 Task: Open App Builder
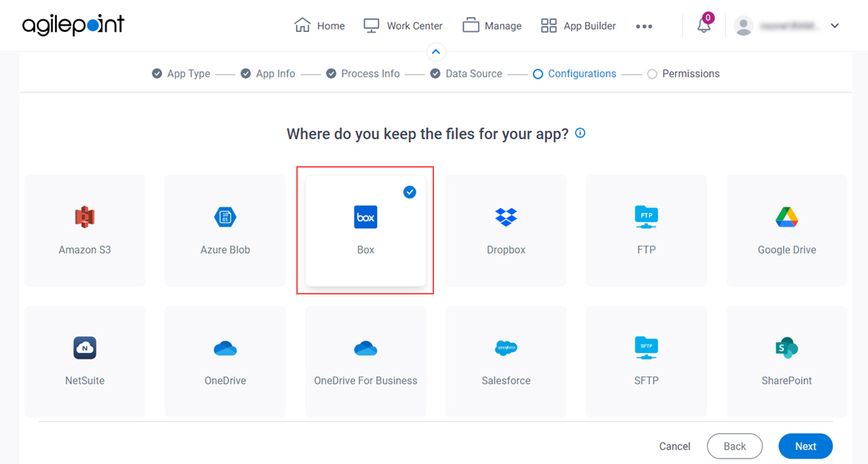[x=578, y=26]
